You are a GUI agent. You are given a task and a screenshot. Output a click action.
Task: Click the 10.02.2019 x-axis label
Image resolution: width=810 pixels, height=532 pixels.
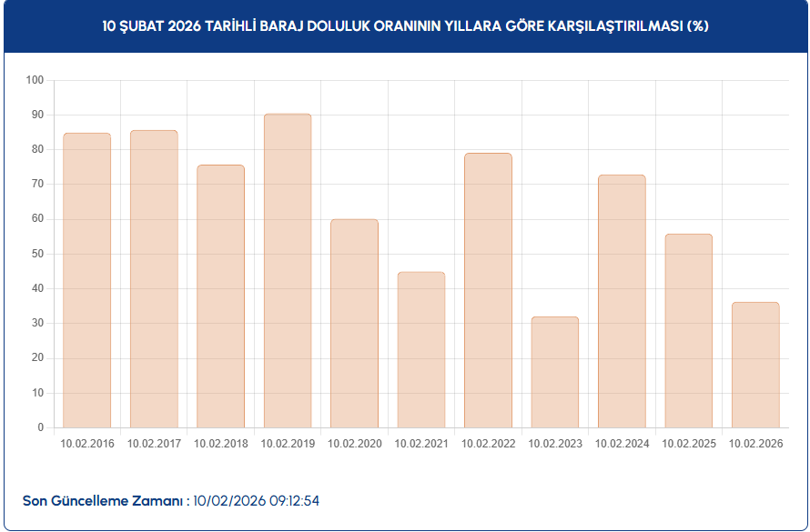tap(288, 444)
